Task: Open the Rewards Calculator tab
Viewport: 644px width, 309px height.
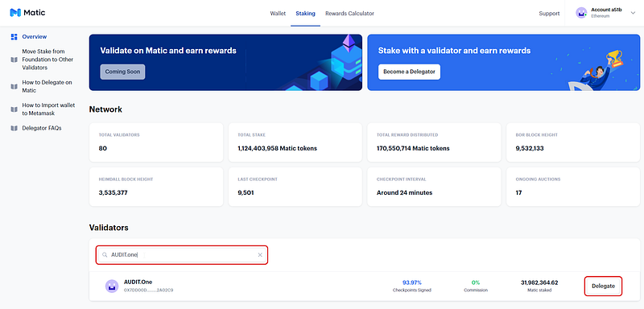Action: pos(349,13)
